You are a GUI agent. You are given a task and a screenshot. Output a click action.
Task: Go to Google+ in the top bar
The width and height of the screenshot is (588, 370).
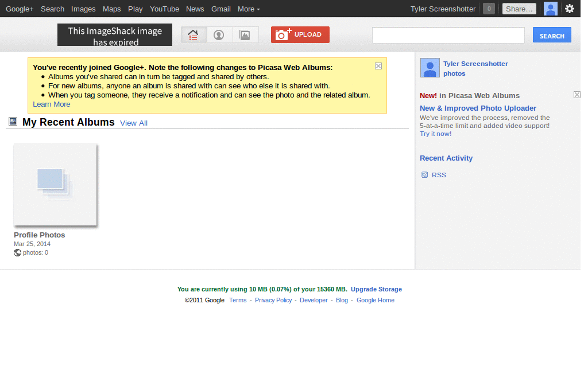pos(20,9)
